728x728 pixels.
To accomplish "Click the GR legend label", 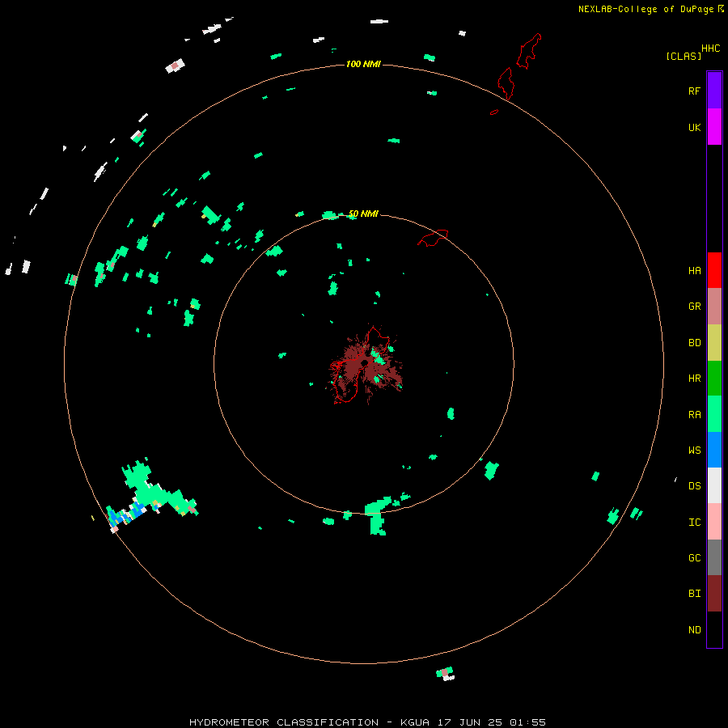I will (694, 307).
